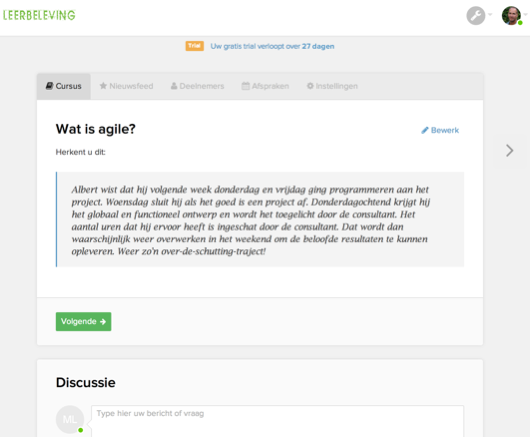Viewport: 530px width, 437px height.
Task: Click the Leerbeleving logo
Action: (39, 15)
